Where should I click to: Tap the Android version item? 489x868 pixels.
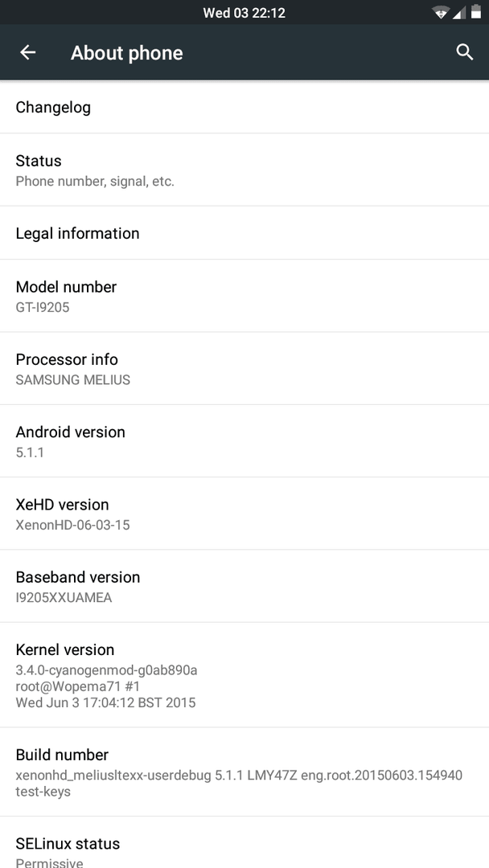click(x=244, y=440)
